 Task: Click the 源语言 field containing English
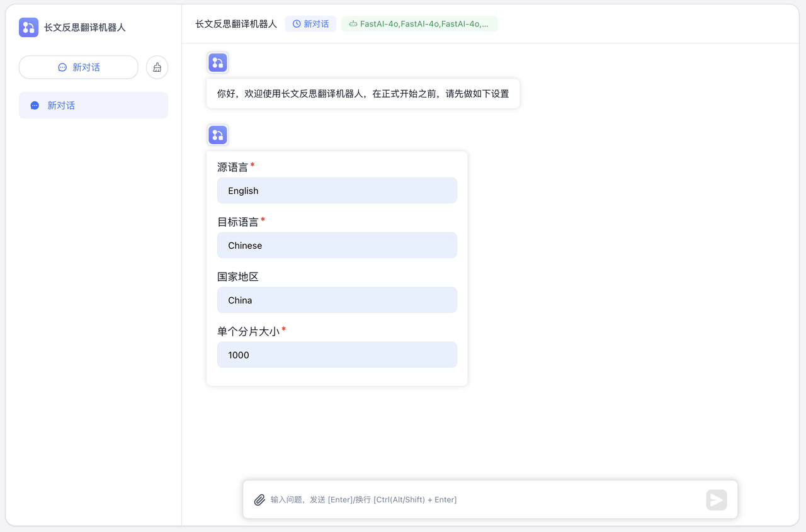click(337, 191)
